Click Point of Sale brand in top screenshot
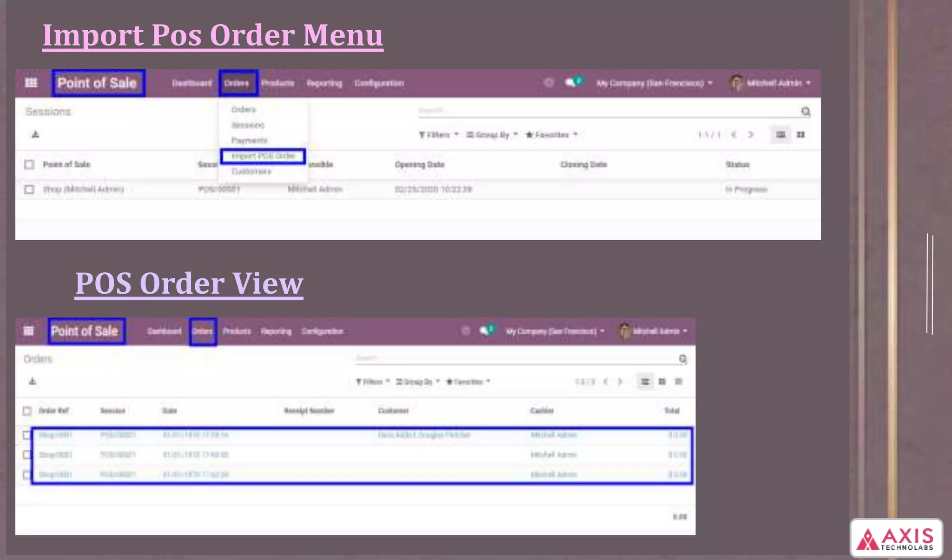 click(x=98, y=83)
